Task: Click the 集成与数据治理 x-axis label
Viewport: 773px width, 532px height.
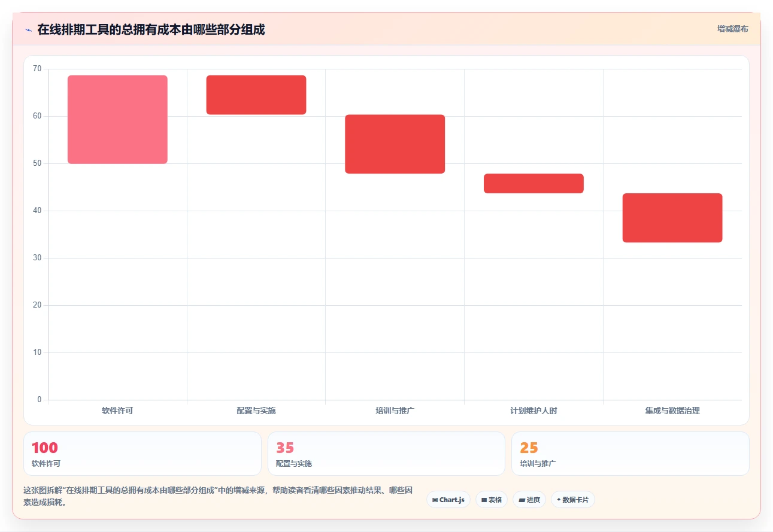Action: (x=672, y=411)
